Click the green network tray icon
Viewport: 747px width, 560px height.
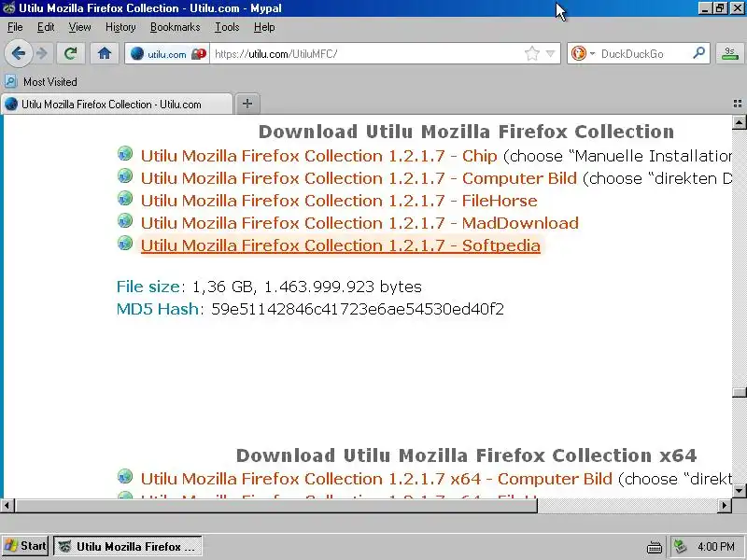pos(680,547)
